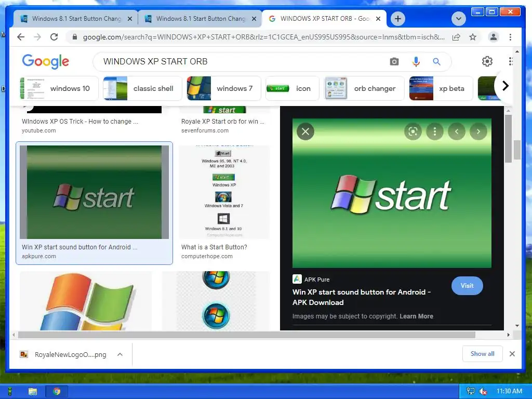Open WIndows XP OS Trick youtube result
Image resolution: width=532 pixels, height=399 pixels.
click(x=79, y=122)
